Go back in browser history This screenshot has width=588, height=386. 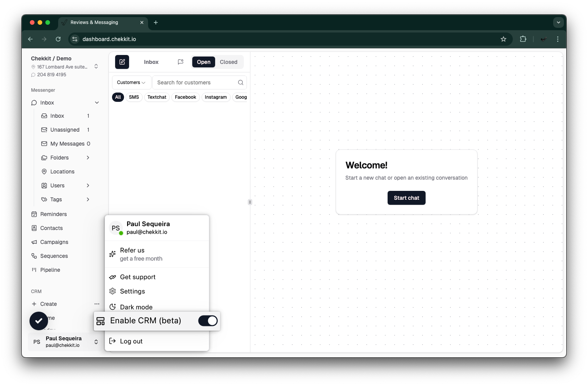(30, 39)
